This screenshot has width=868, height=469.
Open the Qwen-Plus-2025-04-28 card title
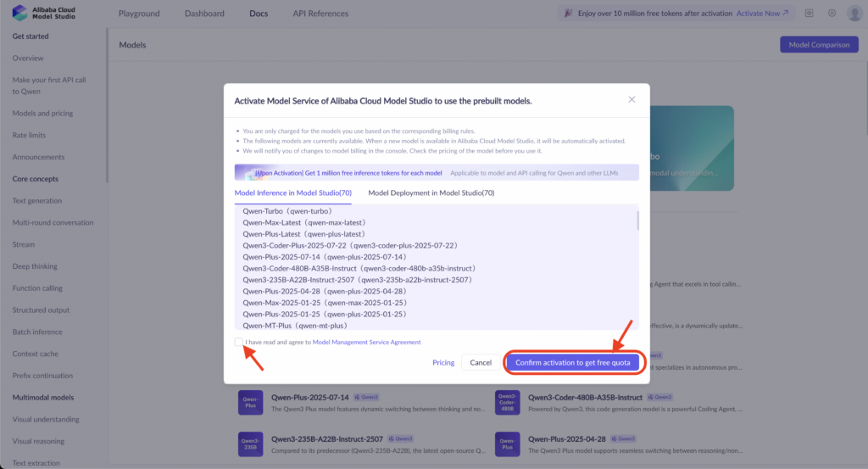[567, 439]
